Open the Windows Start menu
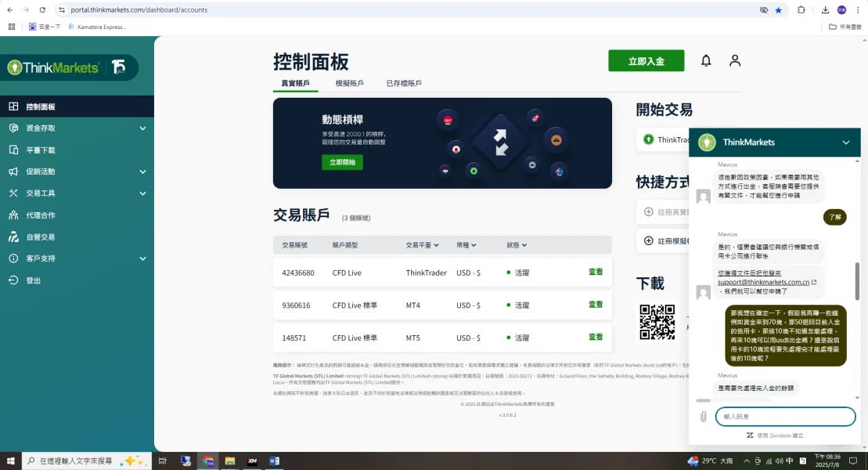This screenshot has height=470, width=868. 10,461
